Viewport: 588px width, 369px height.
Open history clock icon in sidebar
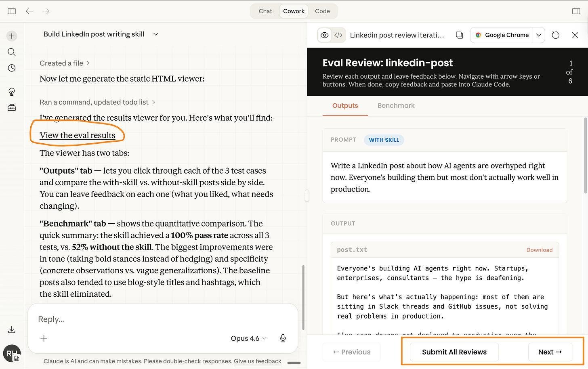pos(12,68)
